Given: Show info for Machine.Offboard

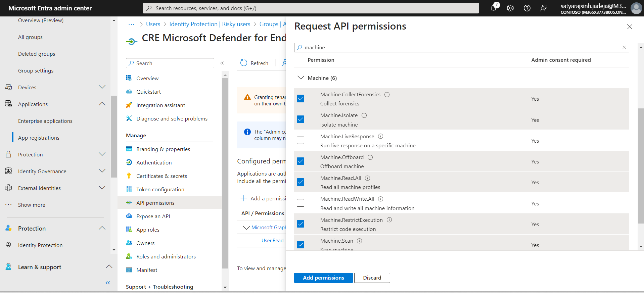Looking at the screenshot, I should tap(370, 157).
